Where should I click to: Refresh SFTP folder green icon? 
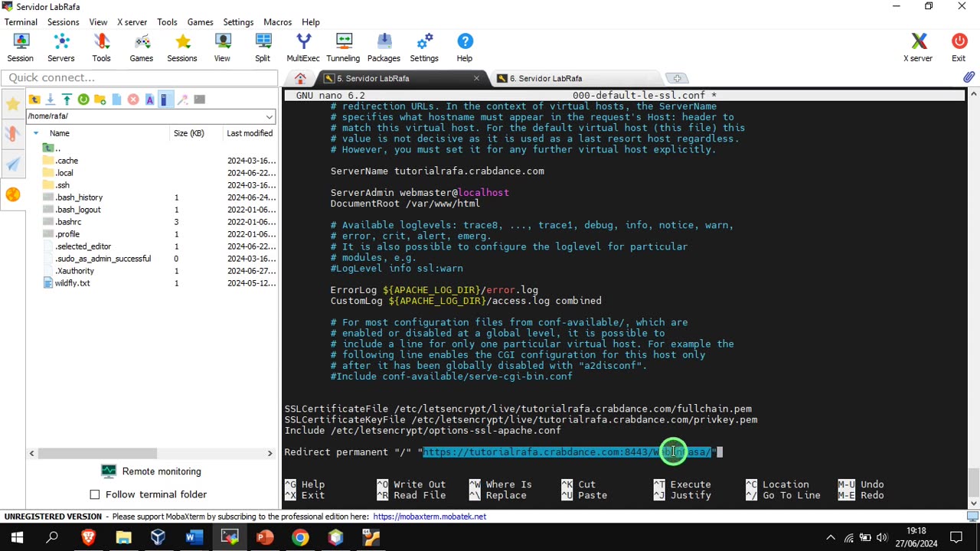[83, 99]
